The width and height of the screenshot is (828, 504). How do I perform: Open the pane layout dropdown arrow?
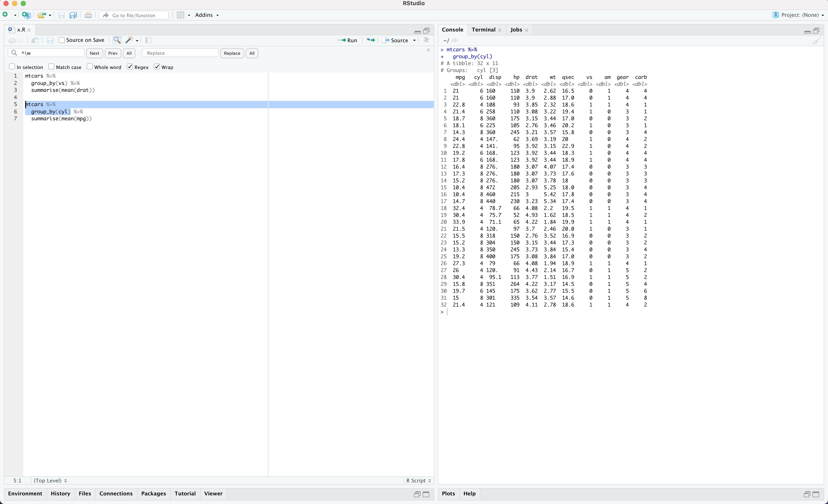coord(189,16)
